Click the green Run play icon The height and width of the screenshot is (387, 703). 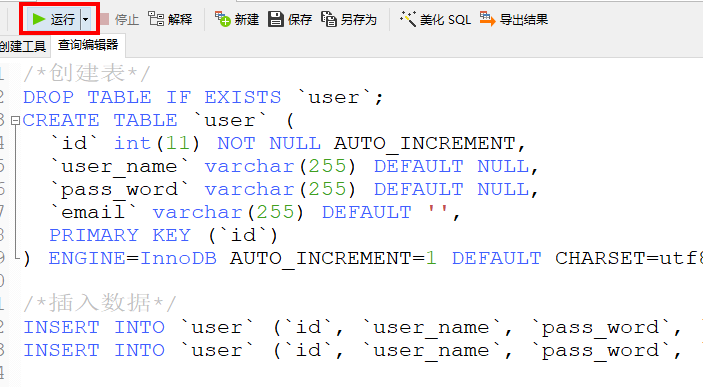tap(39, 19)
